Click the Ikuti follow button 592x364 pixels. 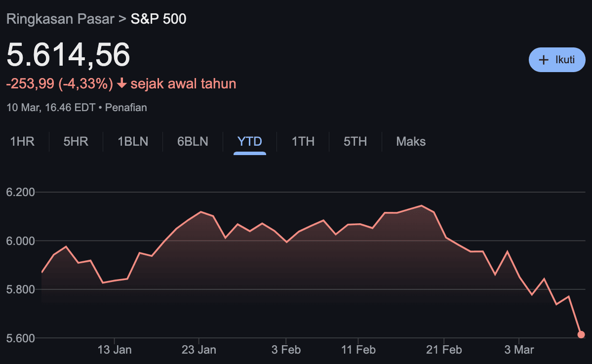(557, 60)
